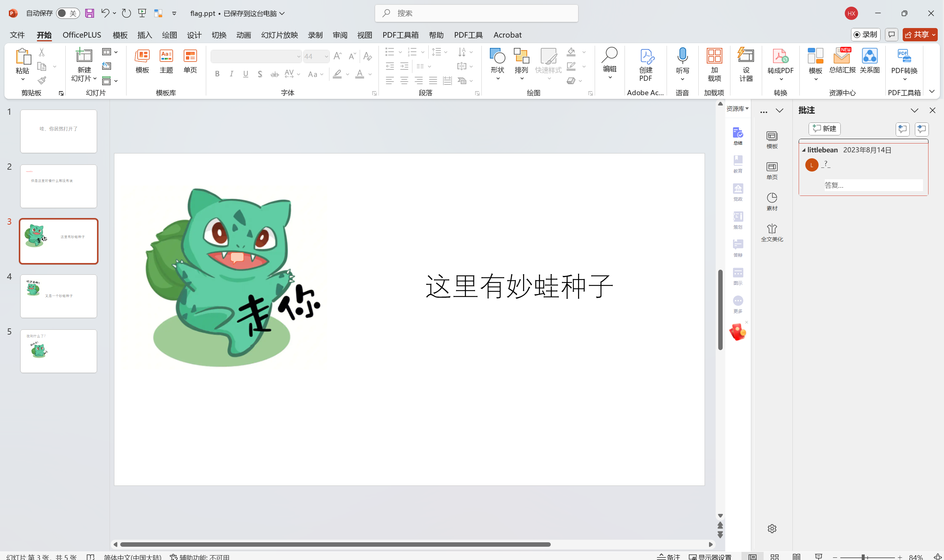The height and width of the screenshot is (560, 944).
Task: Toggle 备注 notes pane in status bar
Action: (x=668, y=557)
